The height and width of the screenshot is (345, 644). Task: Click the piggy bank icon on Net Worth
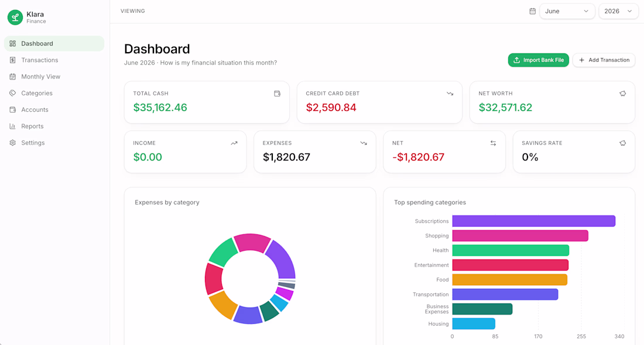tap(623, 94)
